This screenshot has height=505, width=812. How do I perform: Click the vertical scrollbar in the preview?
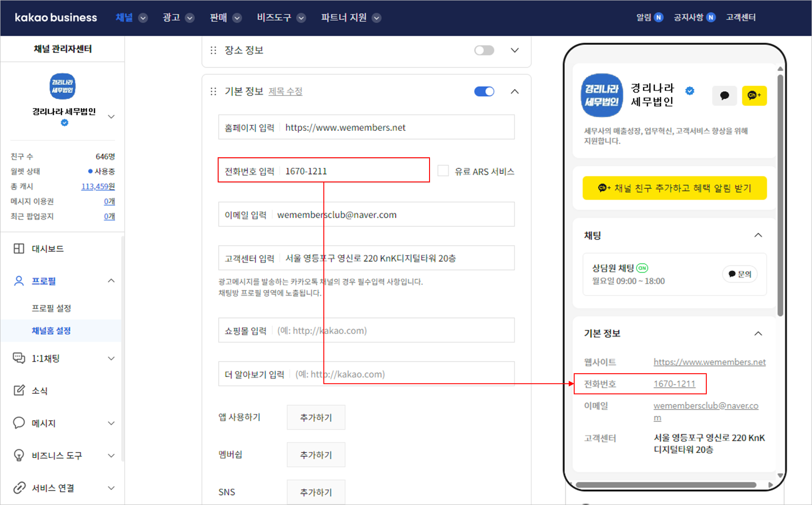pos(780,195)
